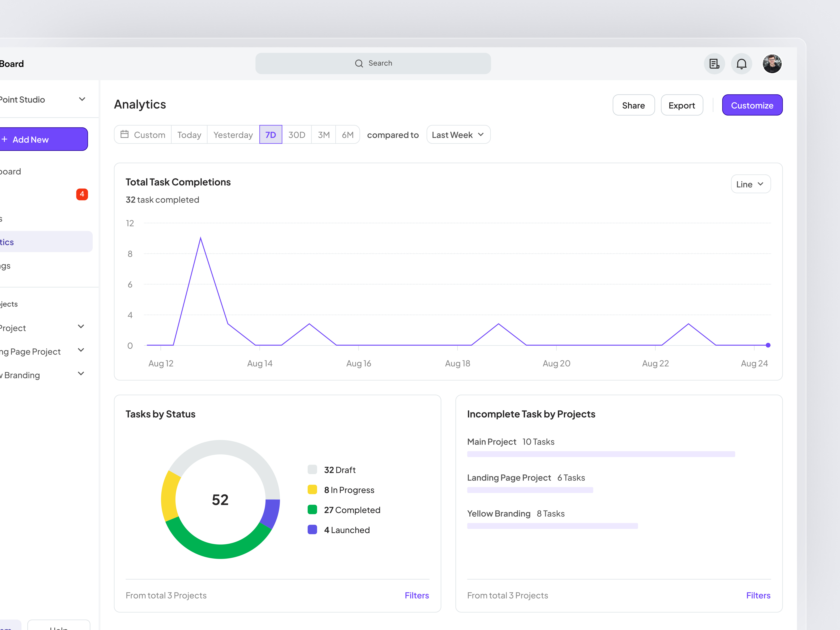Open the Line chart type dropdown

(750, 184)
